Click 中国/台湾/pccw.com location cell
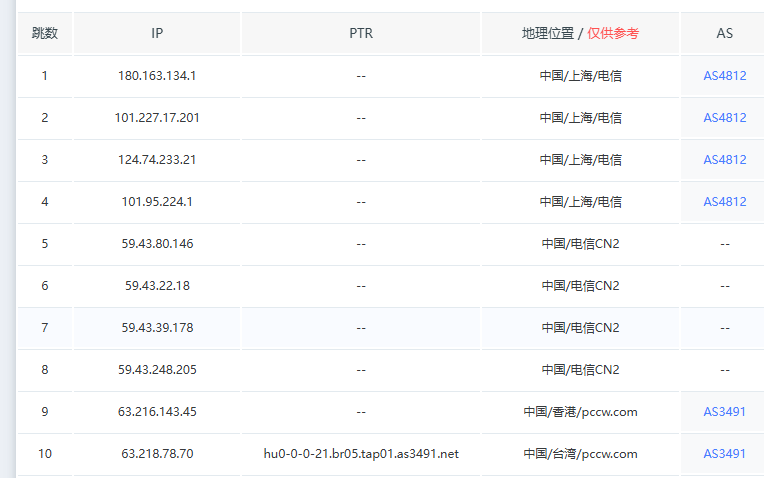The width and height of the screenshot is (764, 478). point(580,453)
